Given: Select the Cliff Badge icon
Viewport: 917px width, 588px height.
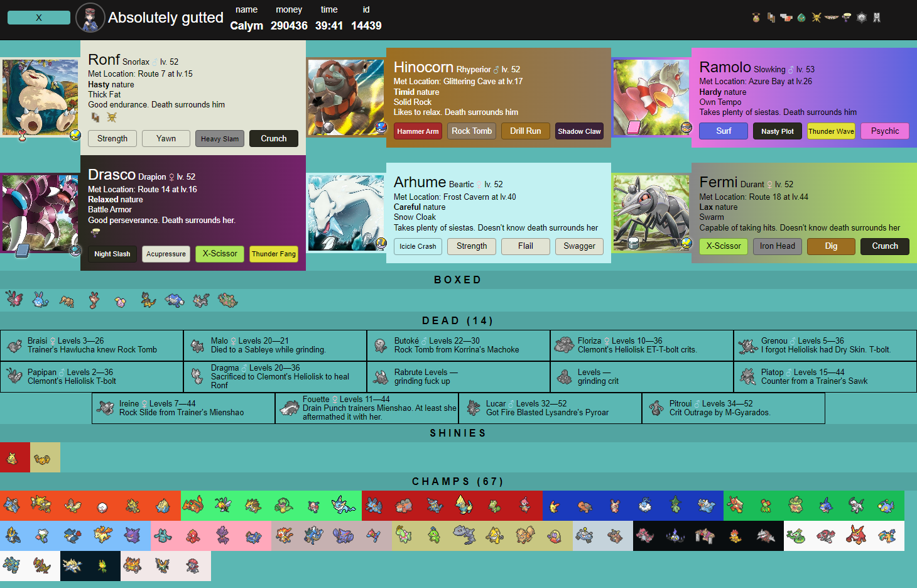Looking at the screenshot, I should pyautogui.click(x=771, y=18).
